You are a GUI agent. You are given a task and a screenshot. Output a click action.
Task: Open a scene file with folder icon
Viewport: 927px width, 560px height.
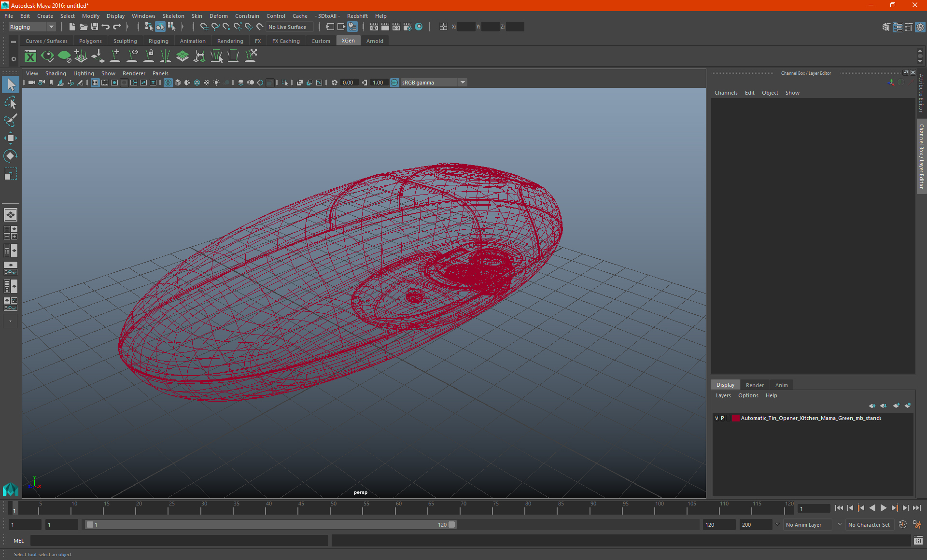click(x=83, y=27)
